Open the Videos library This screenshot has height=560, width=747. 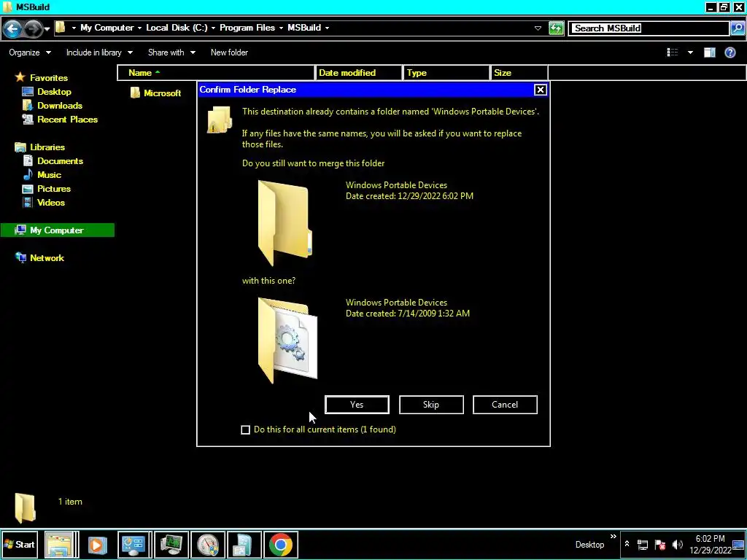[44, 203]
